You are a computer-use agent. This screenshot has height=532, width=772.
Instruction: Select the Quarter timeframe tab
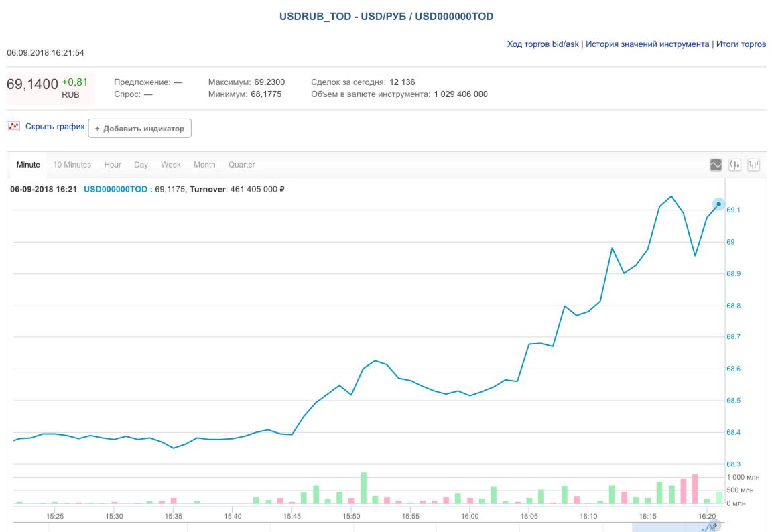tap(242, 165)
